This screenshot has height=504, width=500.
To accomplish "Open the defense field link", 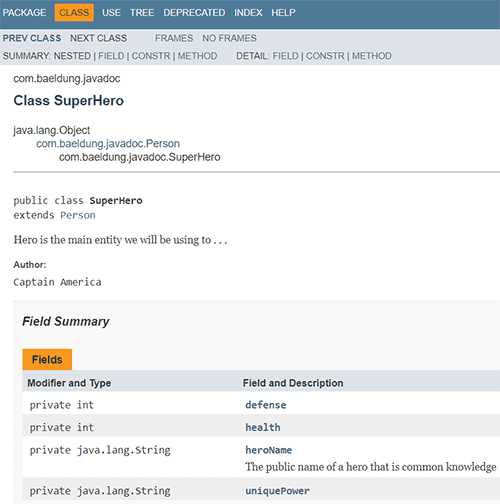I will 266,405.
